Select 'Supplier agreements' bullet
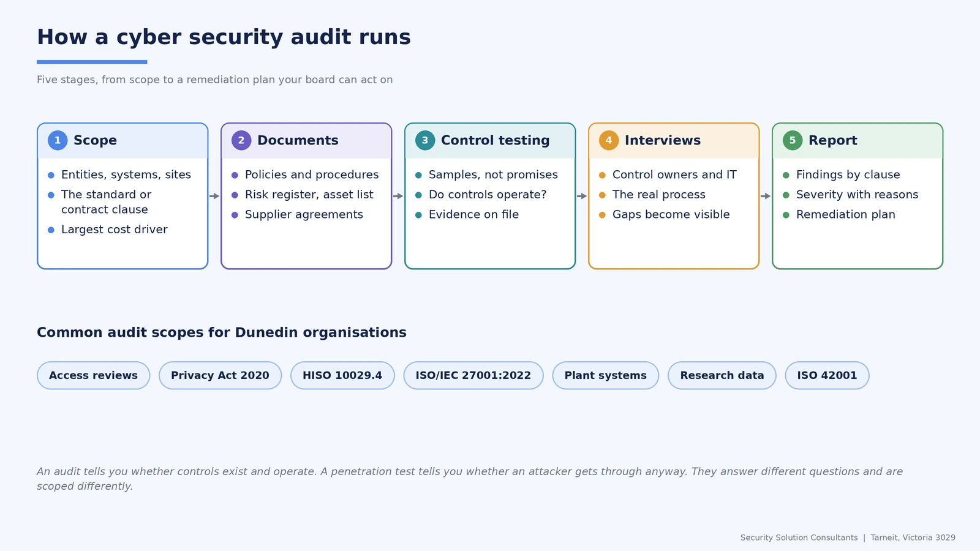The image size is (980, 551). coord(304,215)
